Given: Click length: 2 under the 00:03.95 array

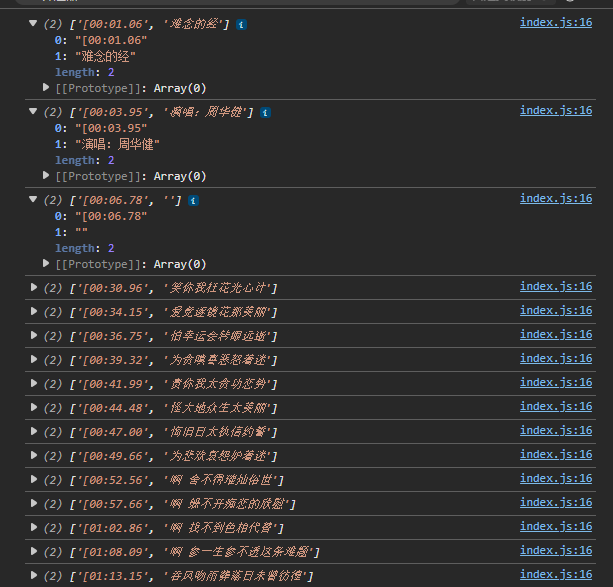Looking at the screenshot, I should coord(85,160).
